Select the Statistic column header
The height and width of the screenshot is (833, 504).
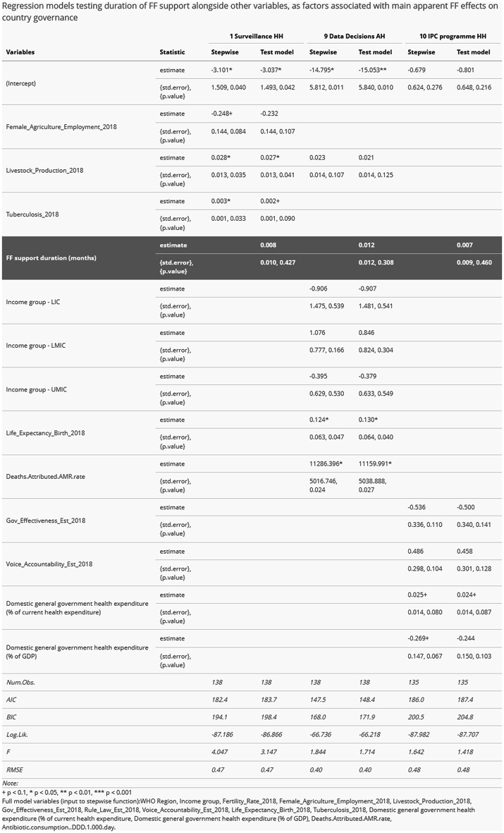[172, 52]
